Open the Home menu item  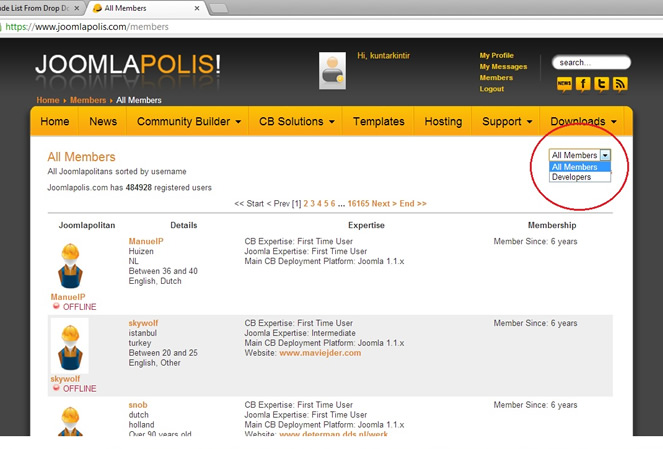55,122
